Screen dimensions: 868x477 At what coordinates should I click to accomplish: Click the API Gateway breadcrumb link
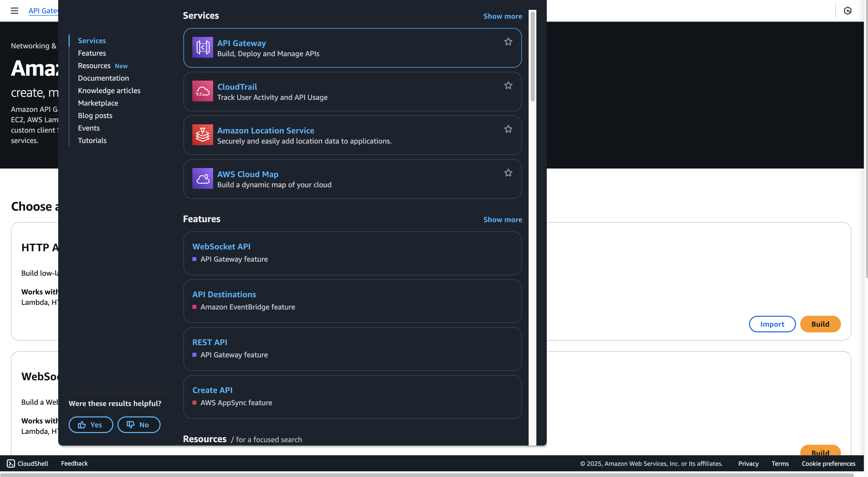(x=43, y=11)
